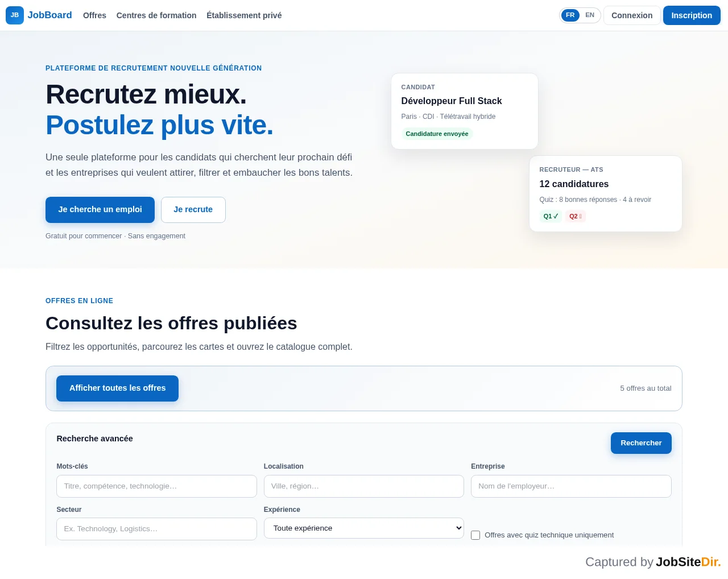The height and width of the screenshot is (579, 728).
Task: Click the '5 offres au total' counter
Action: 646,388
